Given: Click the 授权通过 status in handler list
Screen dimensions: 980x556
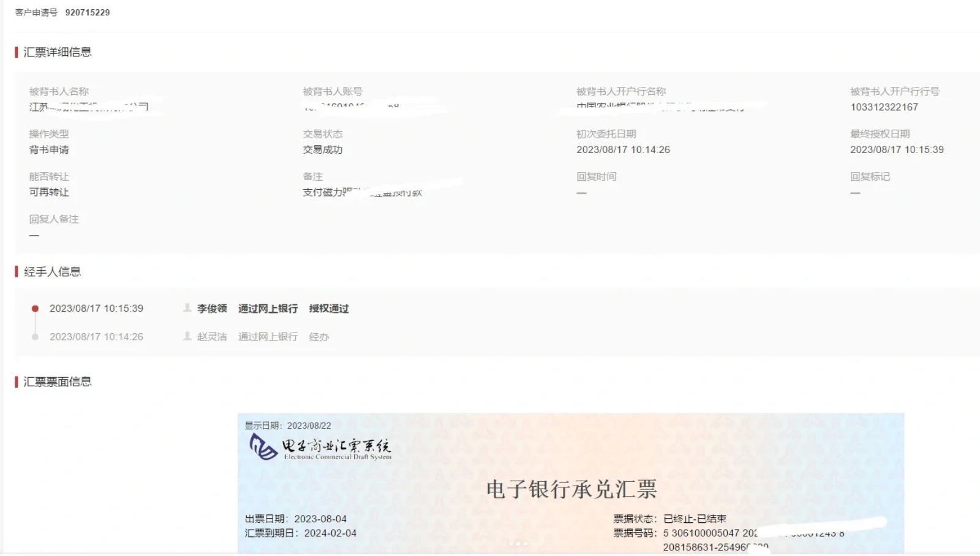Looking at the screenshot, I should tap(329, 309).
